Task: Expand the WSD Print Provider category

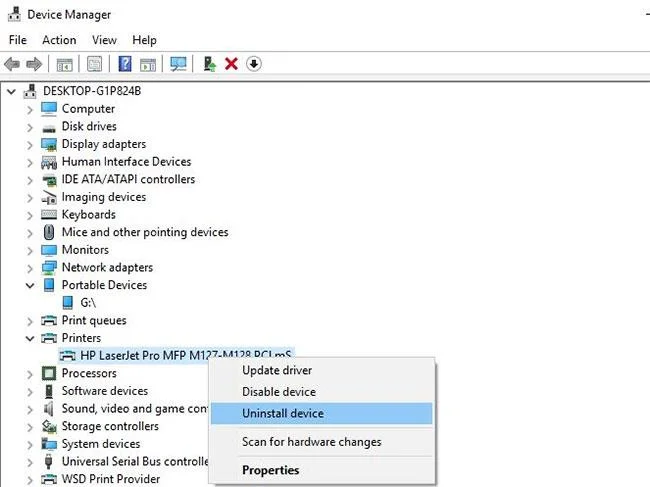Action: pos(30,480)
